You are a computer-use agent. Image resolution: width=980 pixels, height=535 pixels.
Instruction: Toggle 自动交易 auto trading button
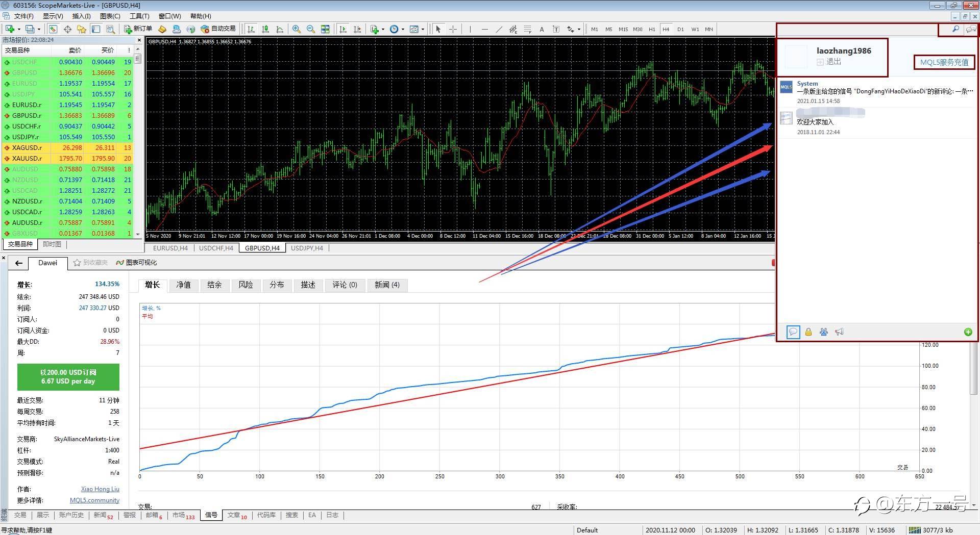click(x=218, y=29)
